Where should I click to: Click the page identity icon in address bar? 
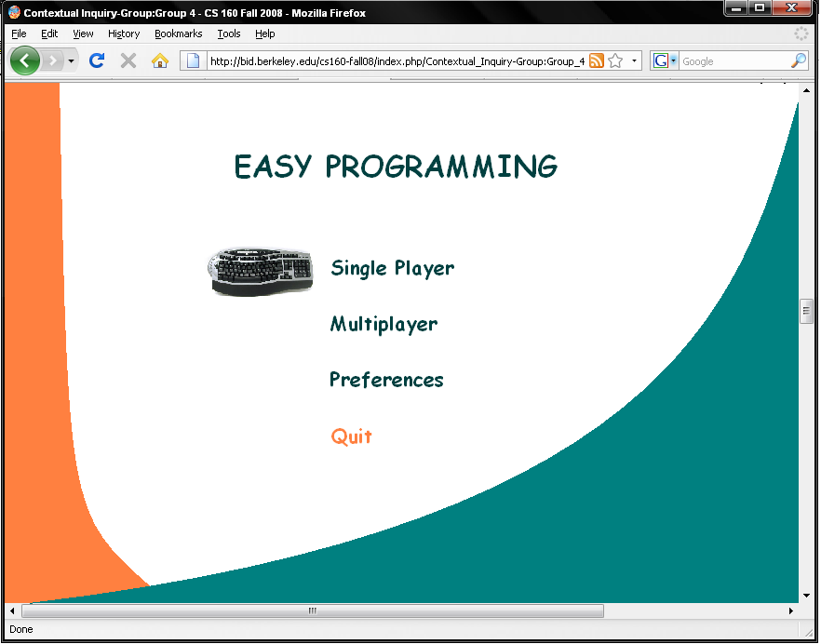[x=194, y=61]
